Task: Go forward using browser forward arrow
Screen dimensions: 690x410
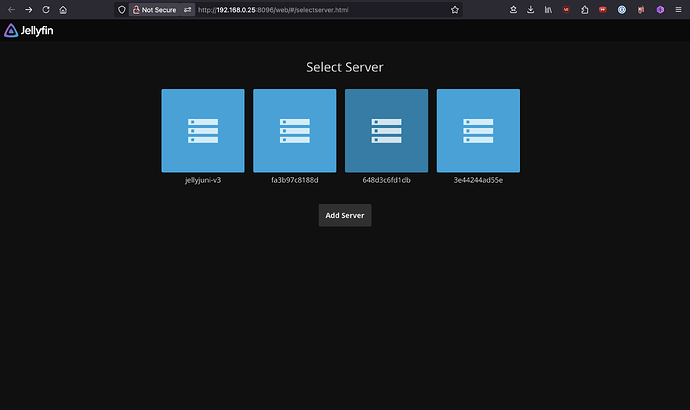Action: (29, 10)
